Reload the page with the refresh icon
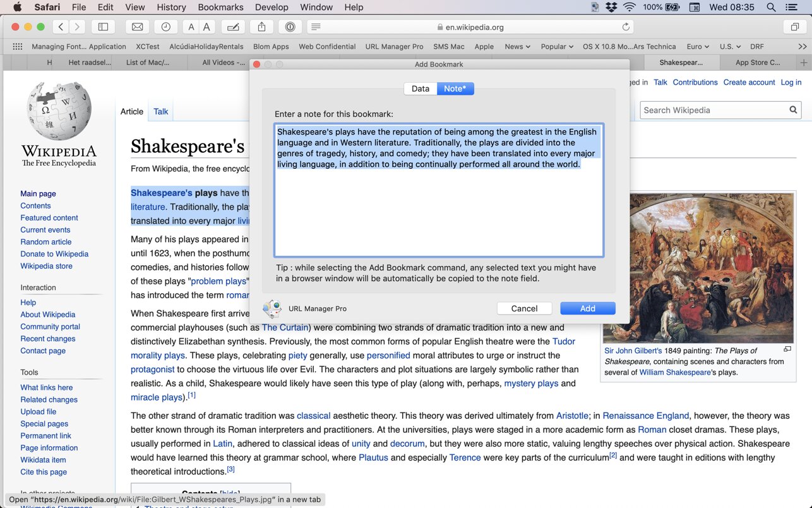812x508 pixels. pos(626,27)
